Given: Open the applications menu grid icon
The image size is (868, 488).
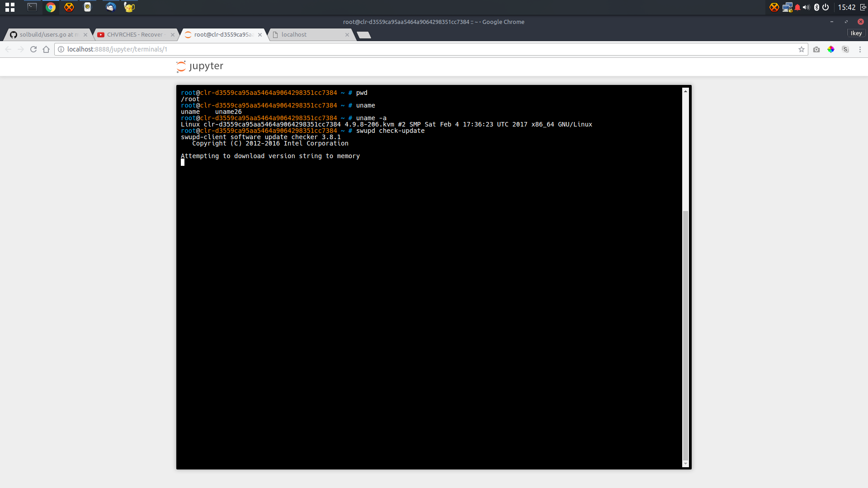Looking at the screenshot, I should pyautogui.click(x=10, y=7).
